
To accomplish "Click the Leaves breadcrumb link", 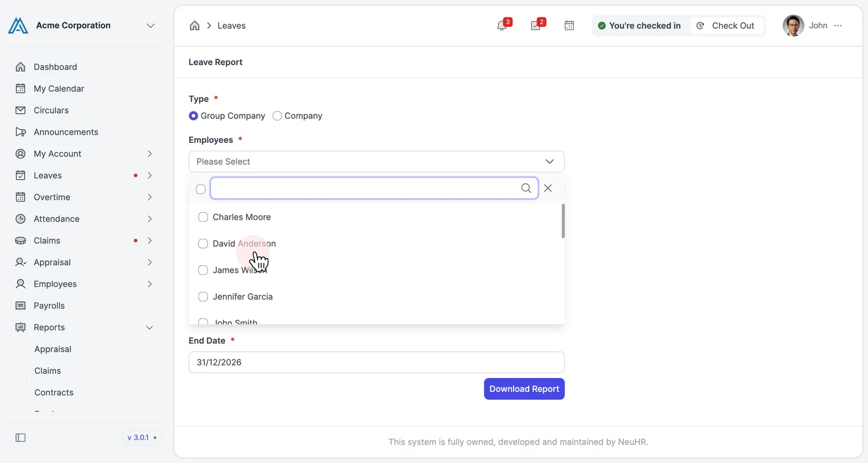I will coord(231,25).
